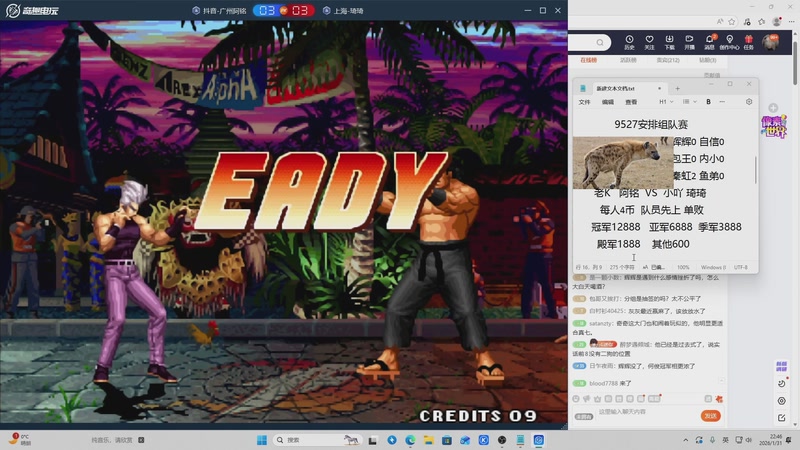Open Notepad settings gear icon
The height and width of the screenshot is (450, 800).
749,102
